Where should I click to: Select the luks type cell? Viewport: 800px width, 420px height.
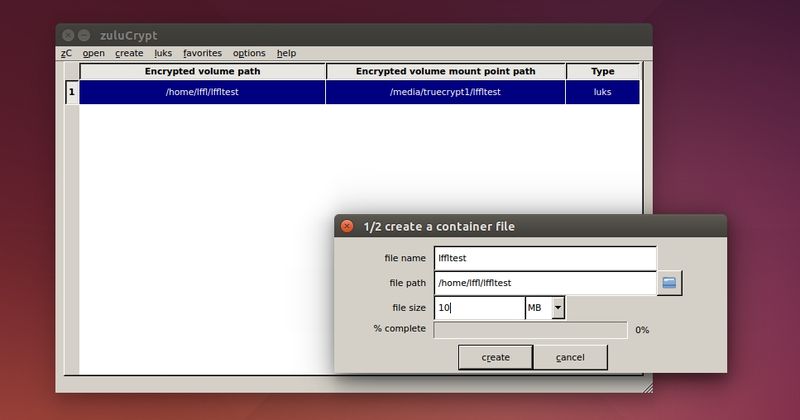tap(603, 92)
